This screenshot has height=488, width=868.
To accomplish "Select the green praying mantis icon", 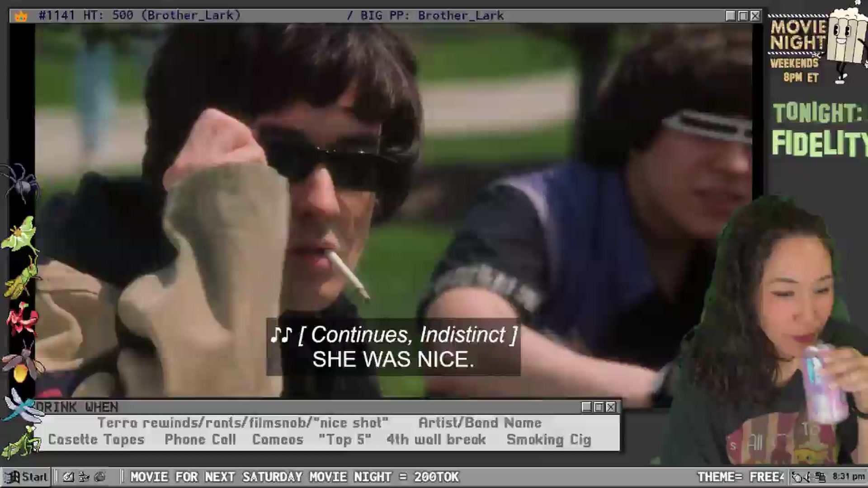I will (21, 442).
